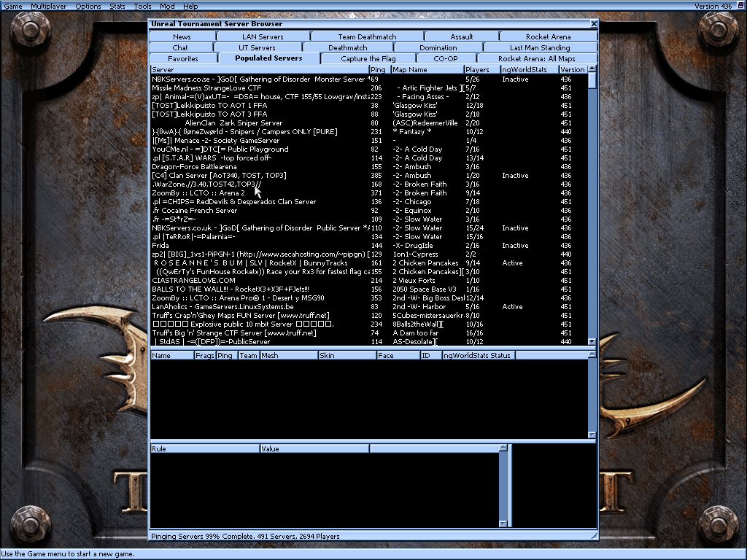This screenshot has width=747, height=560.
Task: Switch to the Capture the Flag tab
Action: point(368,58)
